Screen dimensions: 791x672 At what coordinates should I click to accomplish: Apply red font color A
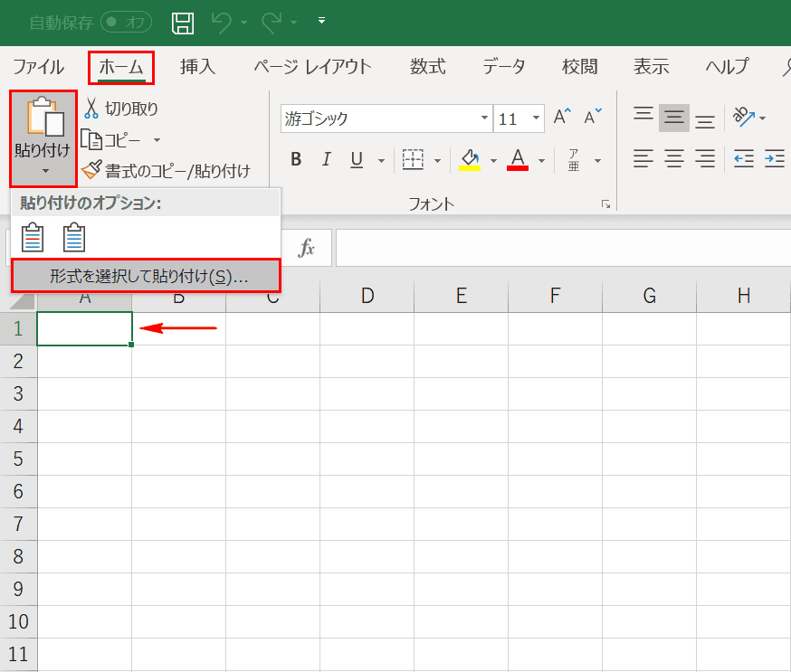click(518, 160)
